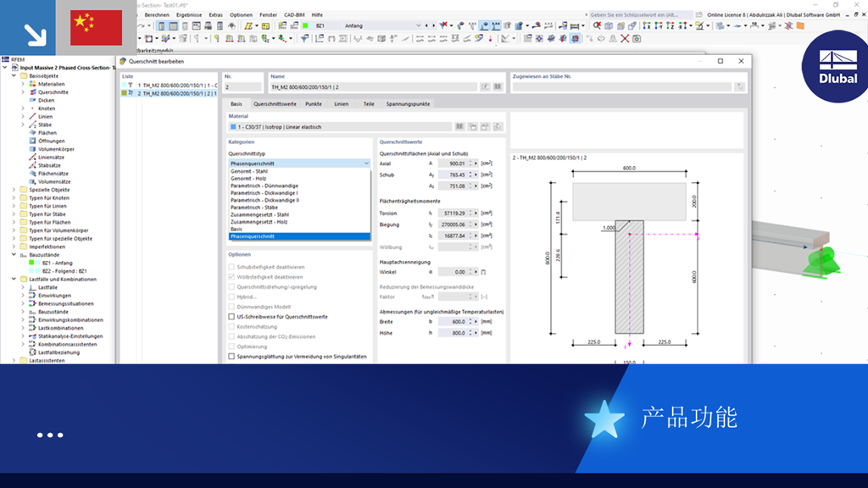This screenshot has height=488, width=868.
Task: Click the blue C30/37 material color swatch
Action: click(x=233, y=127)
